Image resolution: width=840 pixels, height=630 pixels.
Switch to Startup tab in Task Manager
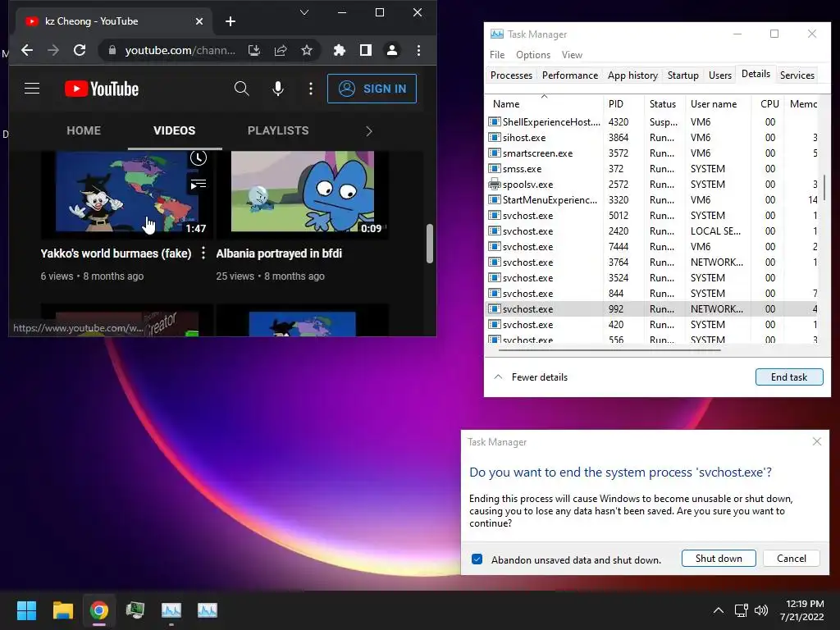click(x=682, y=75)
